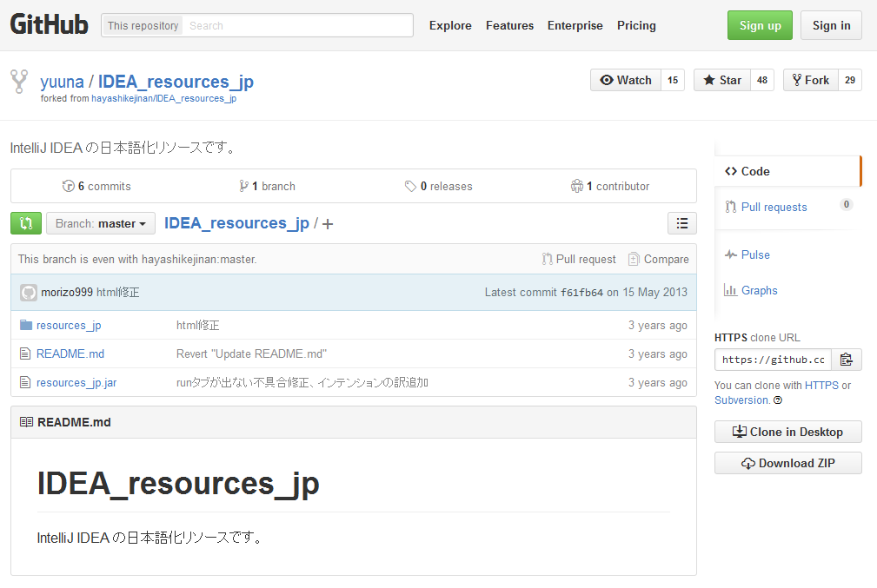Click morizo999's avatar in commit bar
Viewport: 877px width, 588px height.
coord(29,293)
